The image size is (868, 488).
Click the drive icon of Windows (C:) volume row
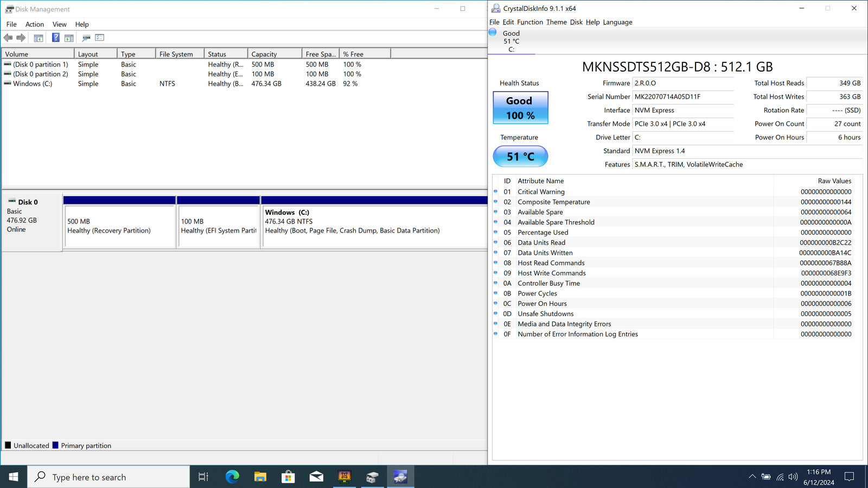pyautogui.click(x=8, y=84)
